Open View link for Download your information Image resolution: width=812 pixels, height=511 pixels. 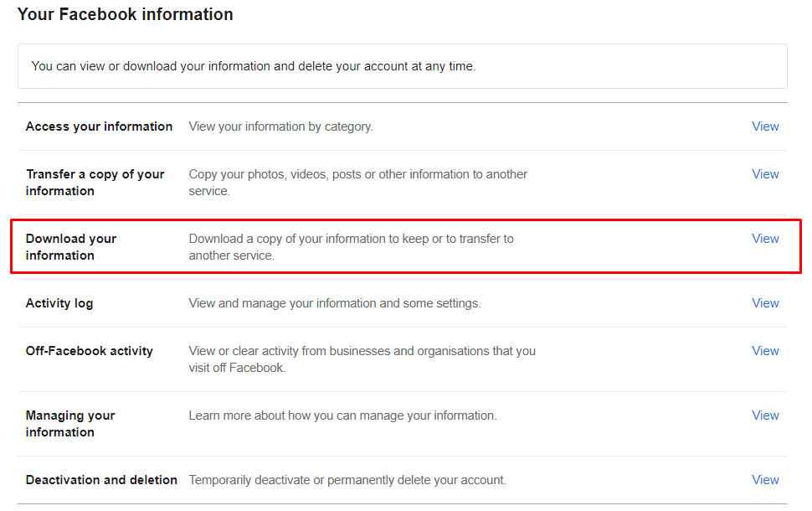point(765,239)
